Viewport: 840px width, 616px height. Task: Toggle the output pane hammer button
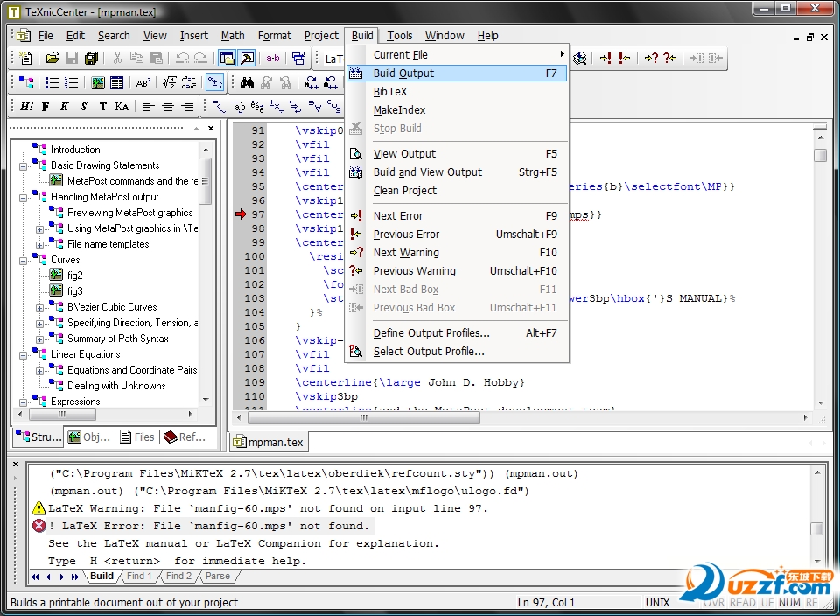click(248, 59)
